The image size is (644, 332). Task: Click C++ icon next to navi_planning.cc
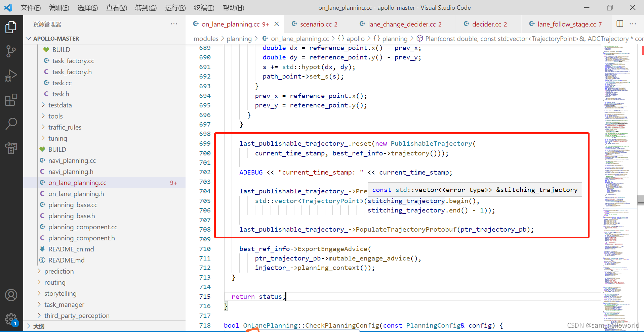[x=42, y=160]
